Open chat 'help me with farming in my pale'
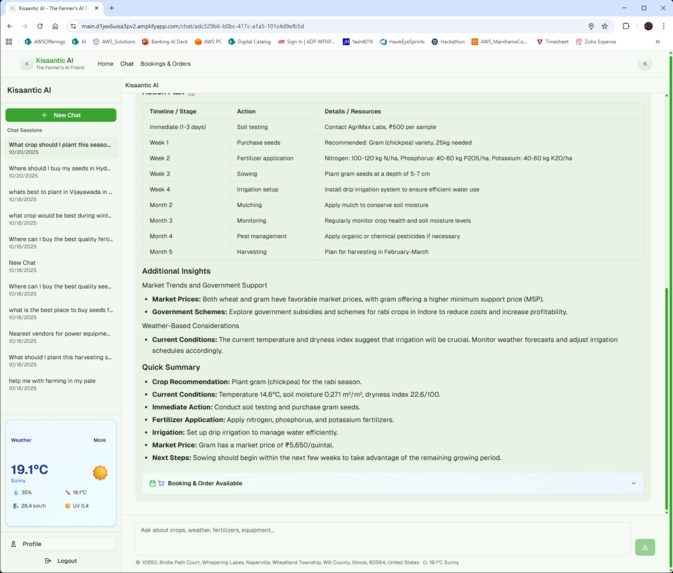 (61, 384)
